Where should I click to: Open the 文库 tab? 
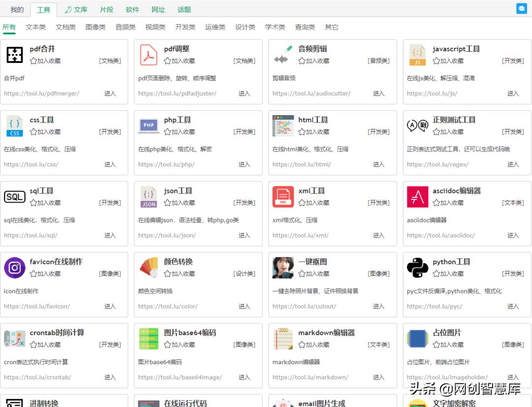(80, 9)
